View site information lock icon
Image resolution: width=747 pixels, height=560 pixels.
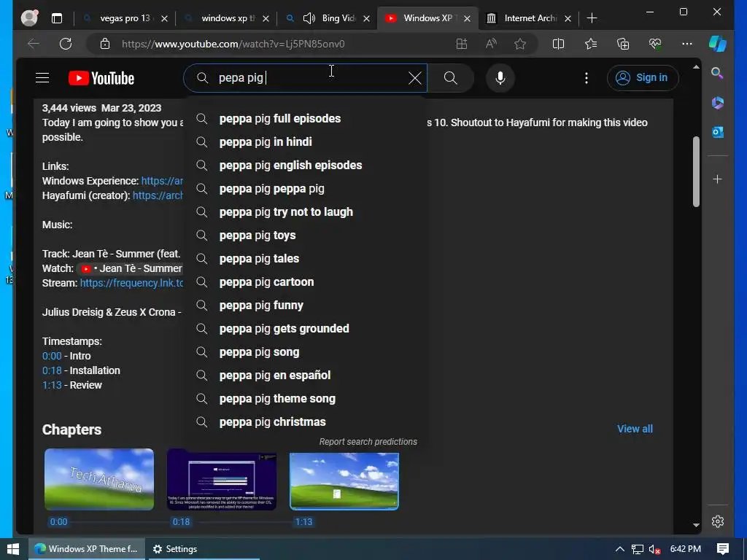[x=105, y=44]
